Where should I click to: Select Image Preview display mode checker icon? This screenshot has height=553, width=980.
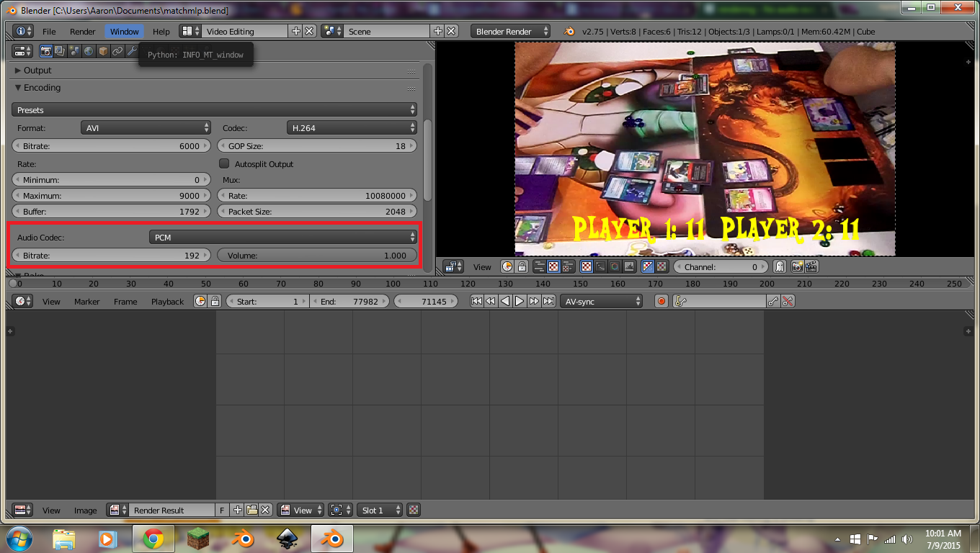pyautogui.click(x=587, y=266)
